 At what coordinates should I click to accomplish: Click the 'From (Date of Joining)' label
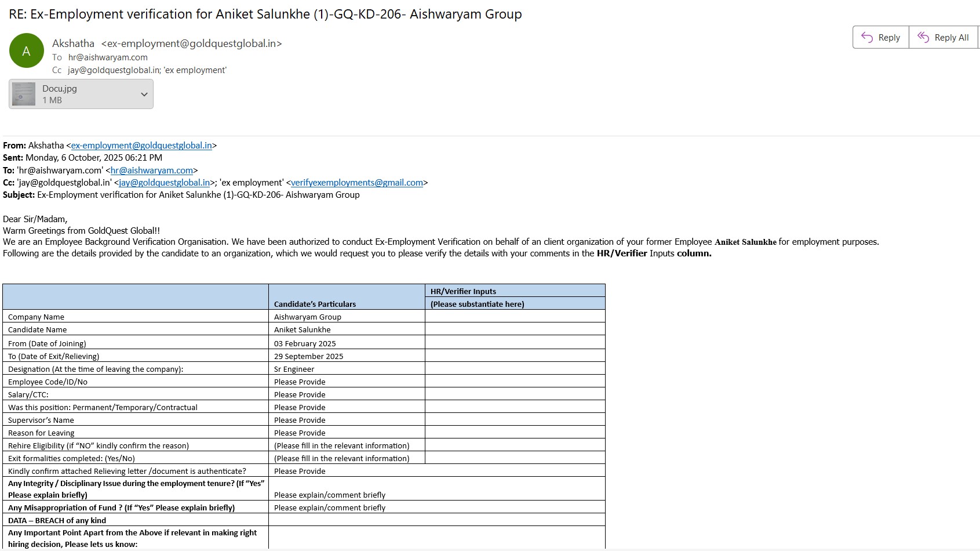tap(47, 344)
